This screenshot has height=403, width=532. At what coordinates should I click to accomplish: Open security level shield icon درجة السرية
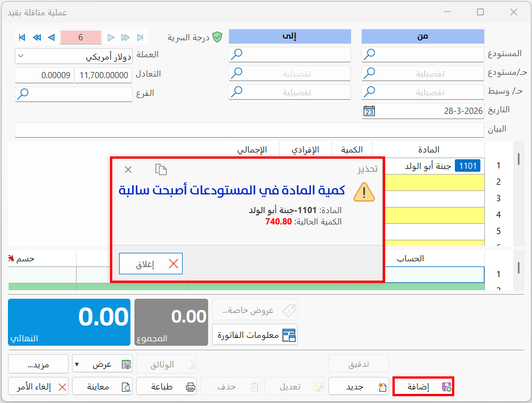click(217, 37)
